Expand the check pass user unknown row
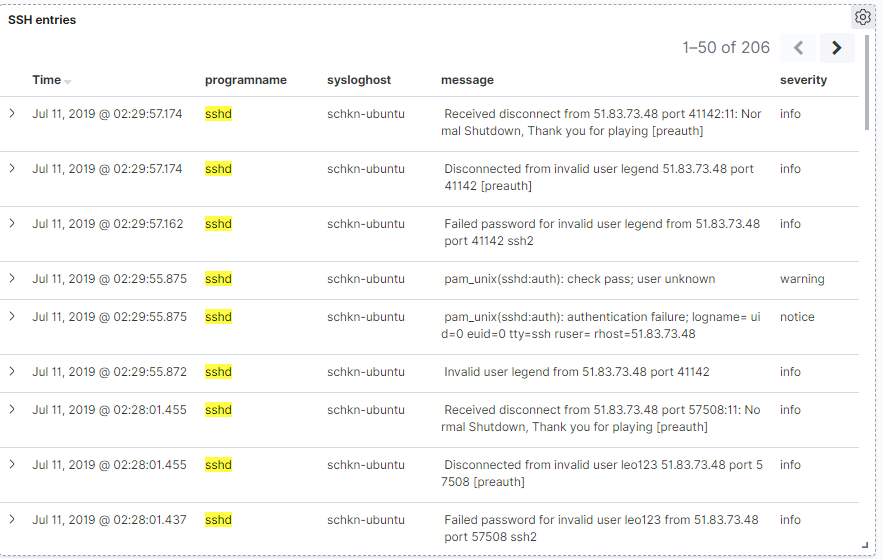The height and width of the screenshot is (559, 883). coord(12,279)
